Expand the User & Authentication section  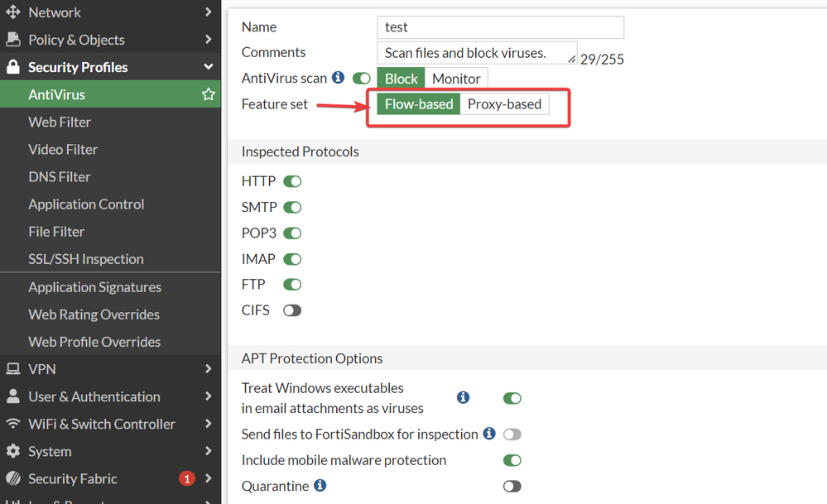[208, 396]
